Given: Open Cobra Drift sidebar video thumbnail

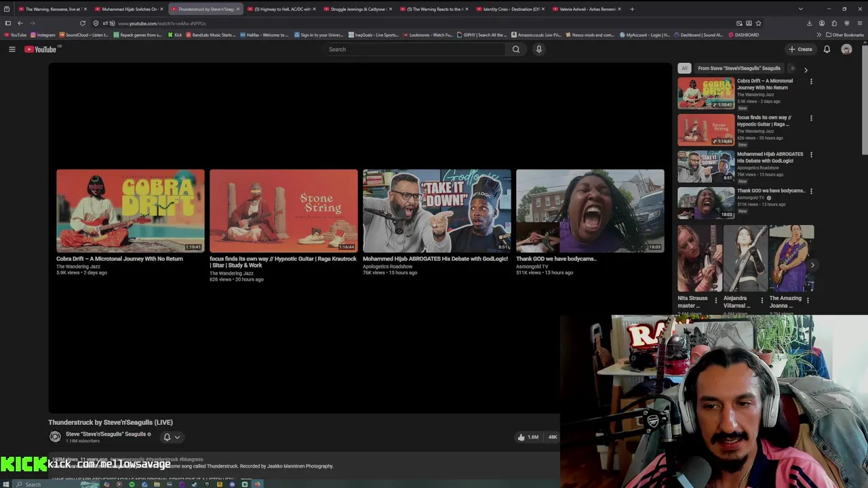Looking at the screenshot, I should click(706, 93).
